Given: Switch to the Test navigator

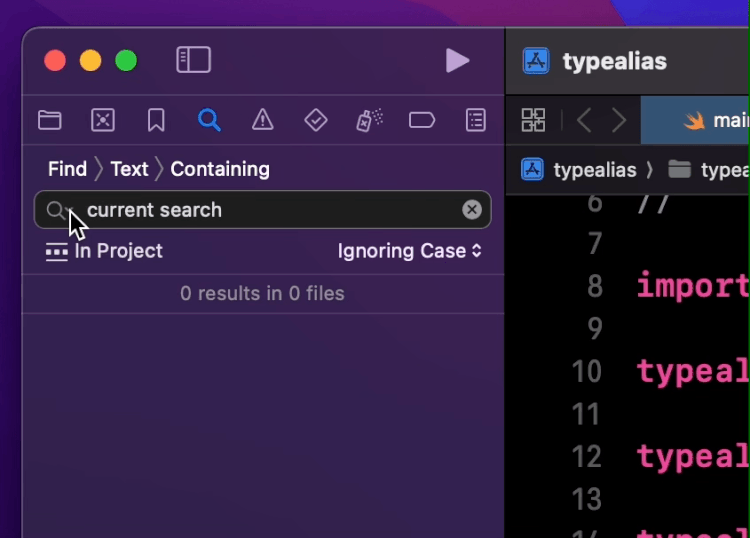Looking at the screenshot, I should coord(316,121).
